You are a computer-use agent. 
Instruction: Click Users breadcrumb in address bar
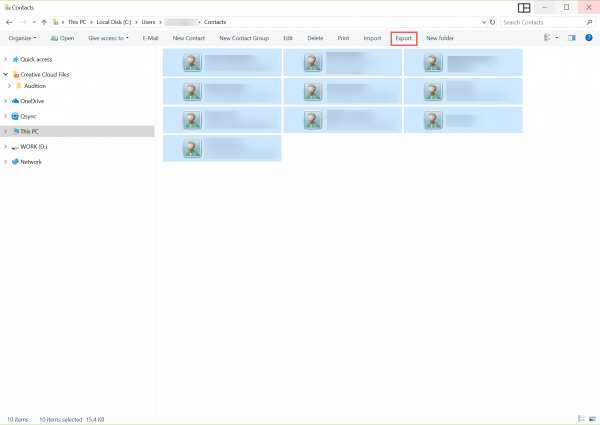[x=148, y=22]
